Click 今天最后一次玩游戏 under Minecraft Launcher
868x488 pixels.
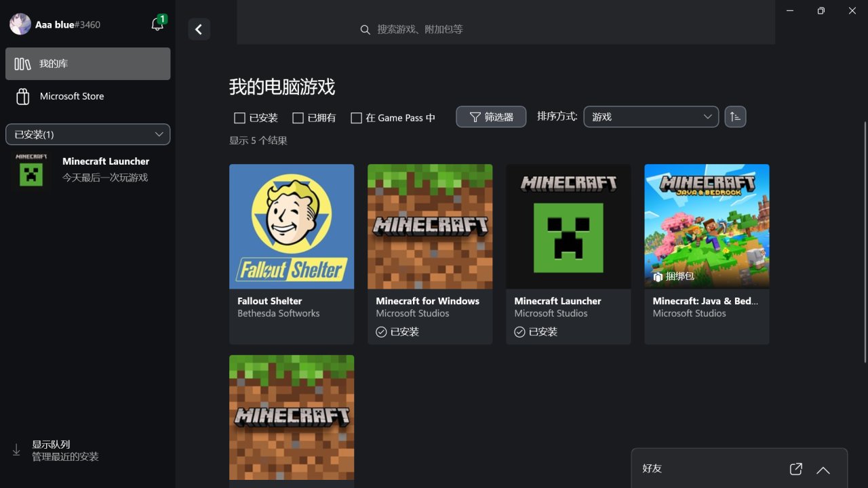point(105,178)
